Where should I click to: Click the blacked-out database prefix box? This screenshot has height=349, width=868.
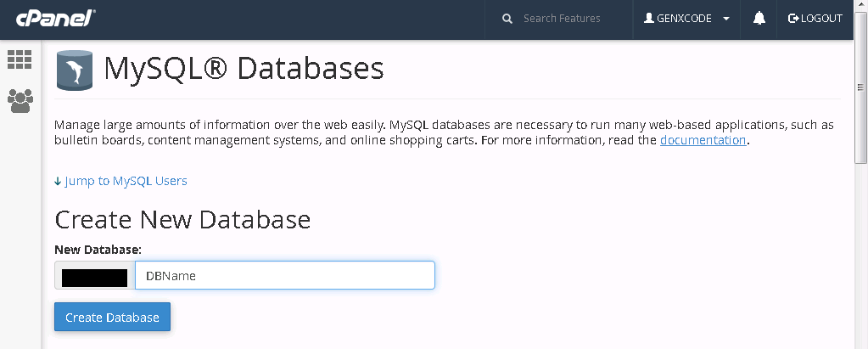(95, 278)
